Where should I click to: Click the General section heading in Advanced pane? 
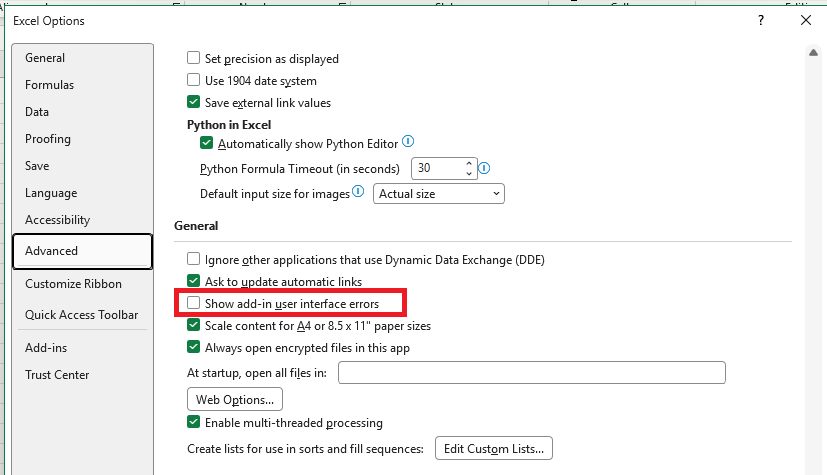(x=196, y=226)
